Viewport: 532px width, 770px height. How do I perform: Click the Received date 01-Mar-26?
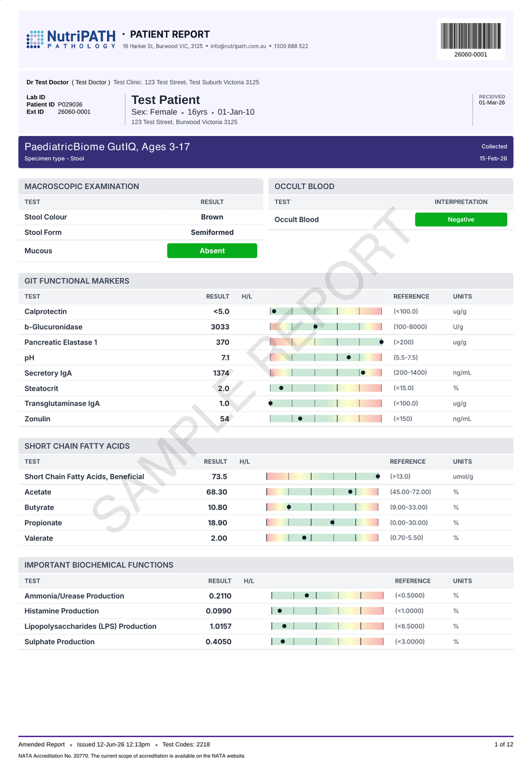pyautogui.click(x=492, y=103)
